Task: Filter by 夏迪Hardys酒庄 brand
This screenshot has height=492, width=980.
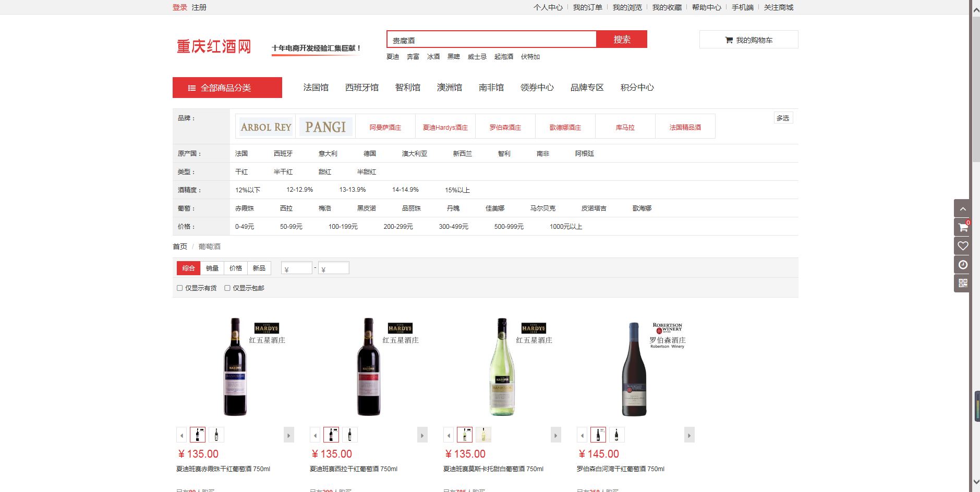Action: 445,127
